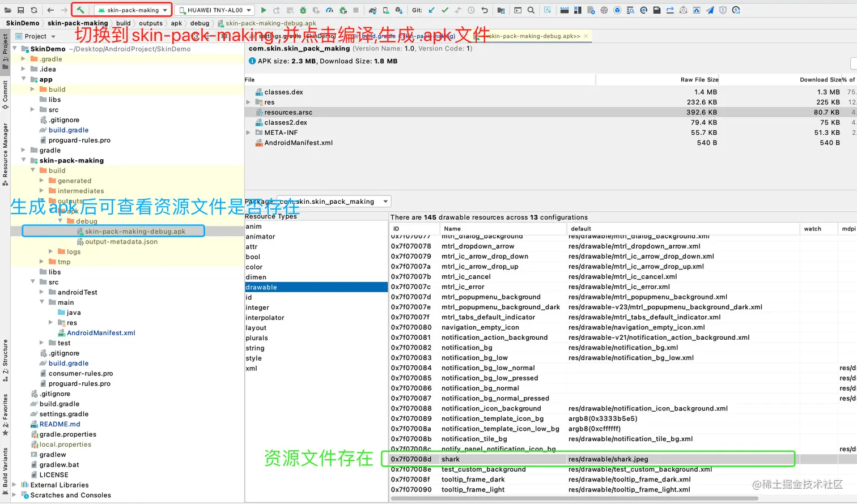Viewport: 857px width, 504px height.
Task: Open the Package com.skin.skin_pack_making combo box
Action: tap(334, 202)
